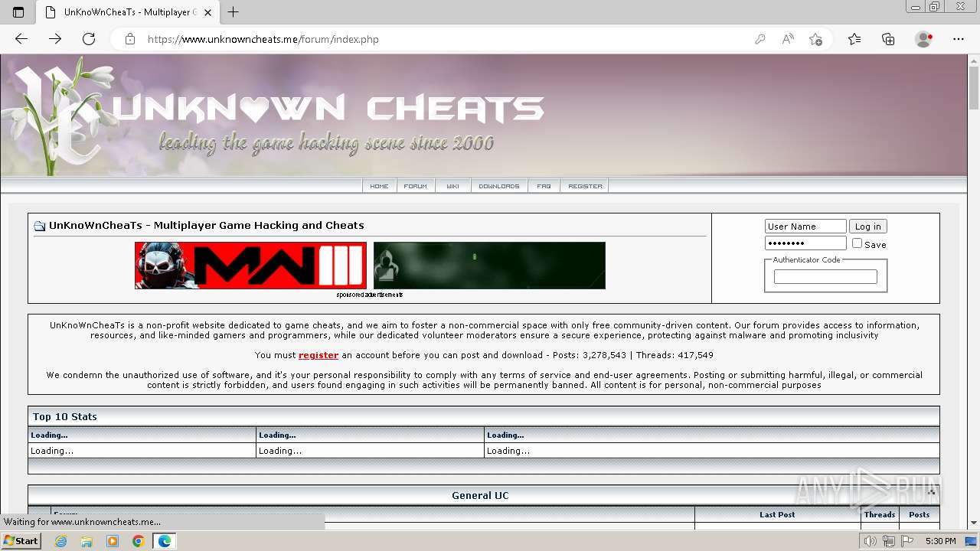Open Favorites list
The height and width of the screenshot is (551, 980).
pyautogui.click(x=854, y=39)
